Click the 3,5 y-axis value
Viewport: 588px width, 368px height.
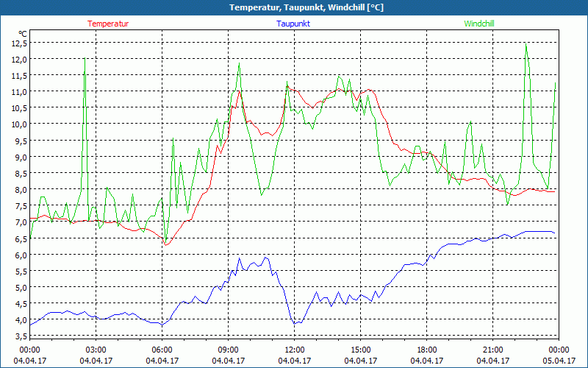click(21, 336)
